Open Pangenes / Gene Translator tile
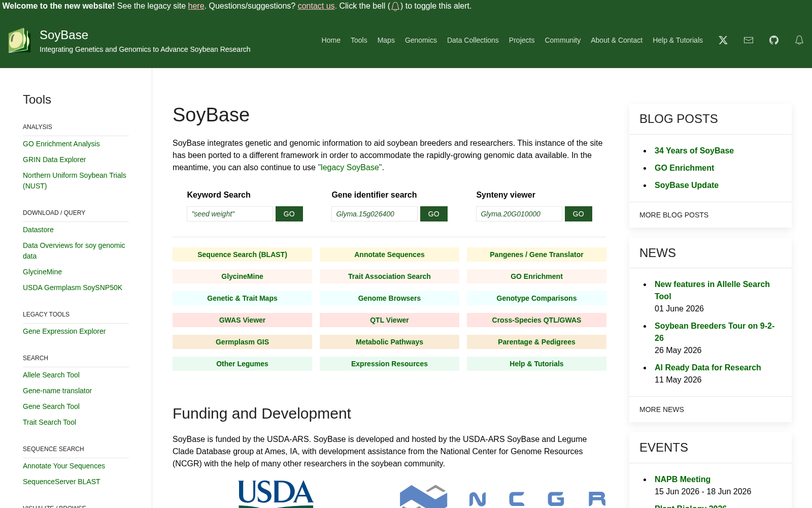Screen dimensions: 812x508 point(536,255)
